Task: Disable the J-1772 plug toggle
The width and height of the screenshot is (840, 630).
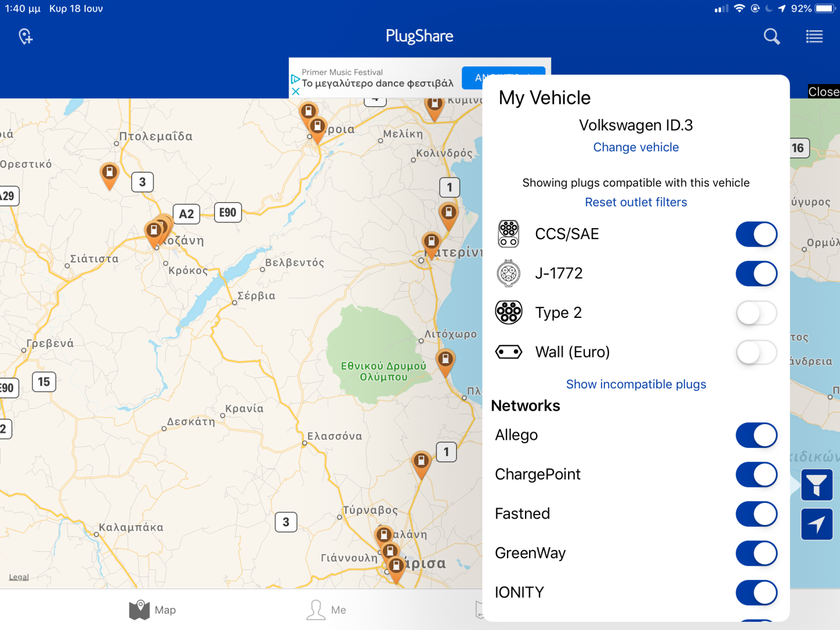Action: 757,274
